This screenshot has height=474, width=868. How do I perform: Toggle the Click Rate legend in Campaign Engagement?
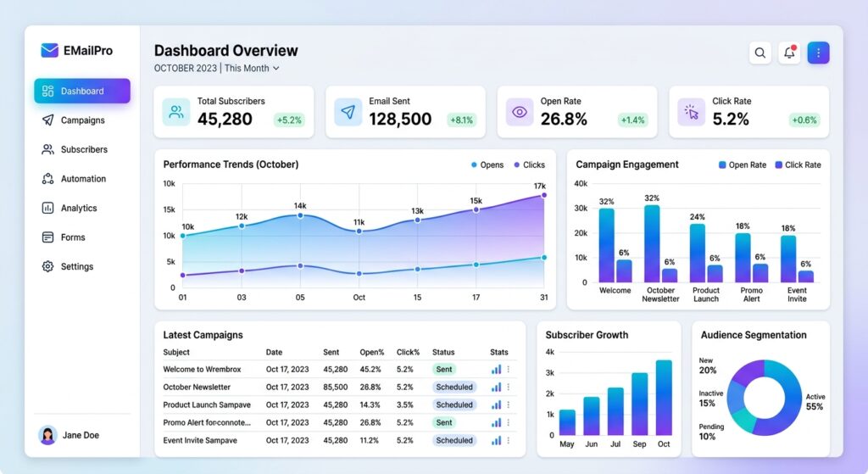[798, 165]
